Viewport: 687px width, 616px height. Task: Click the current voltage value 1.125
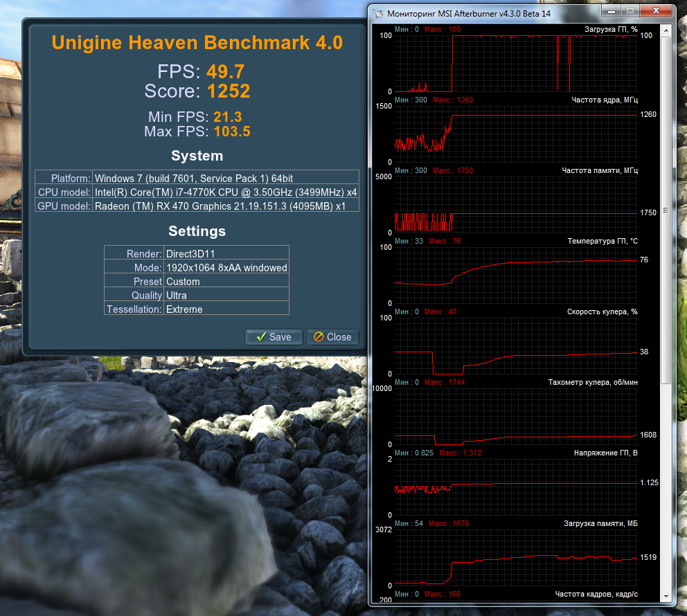(649, 482)
